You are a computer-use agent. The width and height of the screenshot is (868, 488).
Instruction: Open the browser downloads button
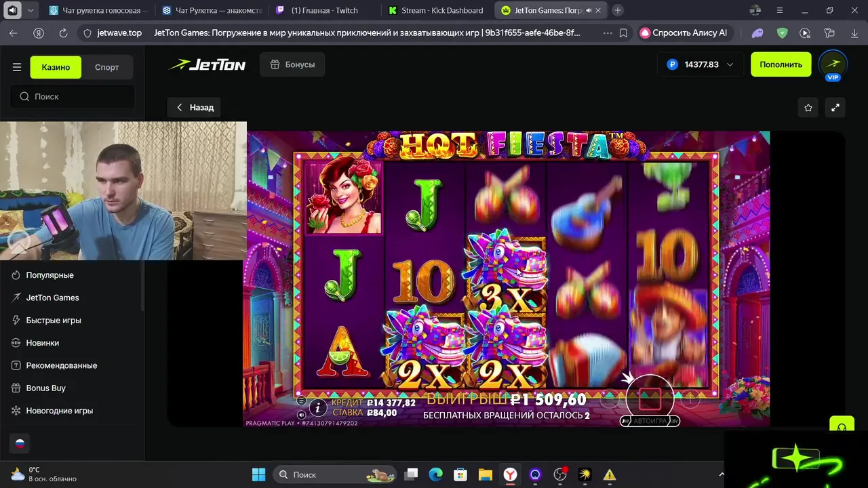coord(853,33)
